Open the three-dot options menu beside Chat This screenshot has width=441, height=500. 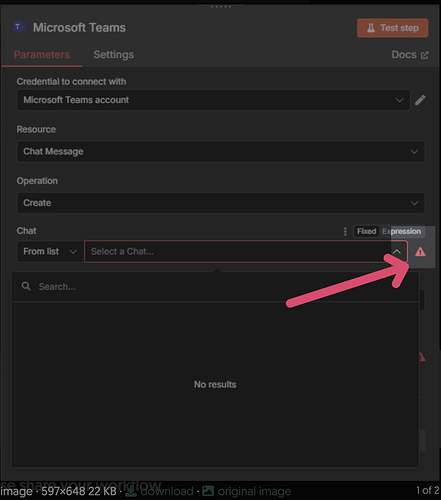(x=345, y=231)
